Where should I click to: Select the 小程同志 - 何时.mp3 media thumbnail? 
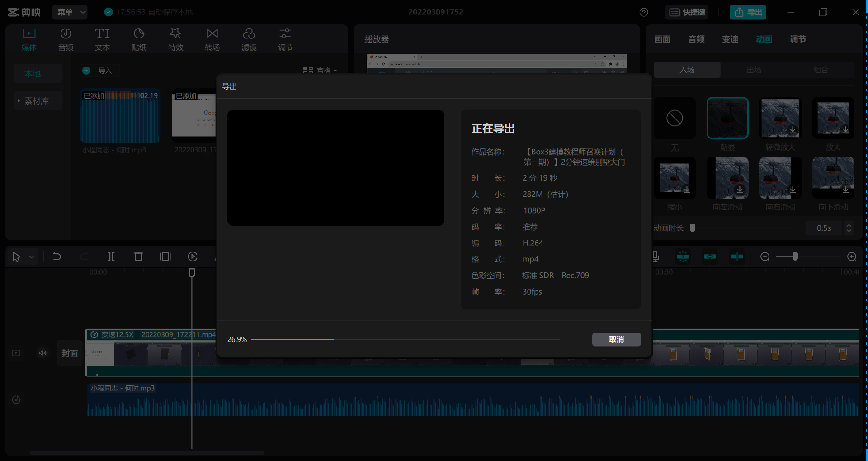pos(120,117)
